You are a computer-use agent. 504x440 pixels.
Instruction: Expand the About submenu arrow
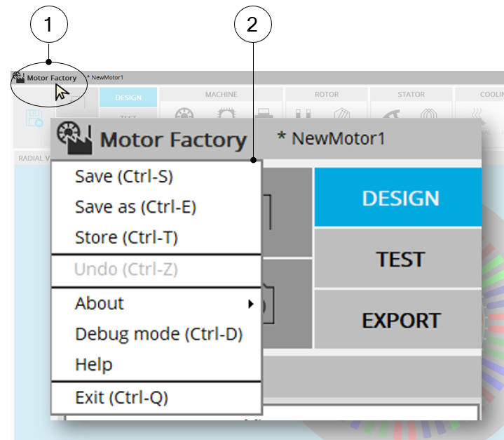(250, 304)
